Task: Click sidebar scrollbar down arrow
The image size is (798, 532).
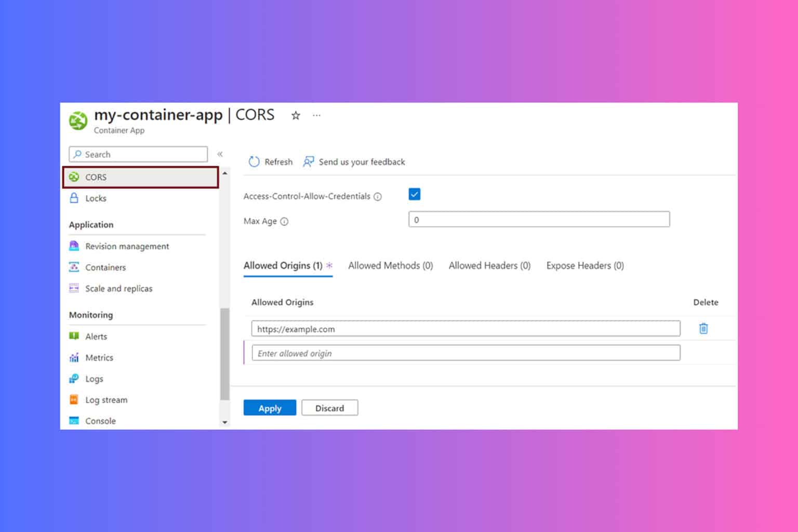Action: [x=225, y=422]
